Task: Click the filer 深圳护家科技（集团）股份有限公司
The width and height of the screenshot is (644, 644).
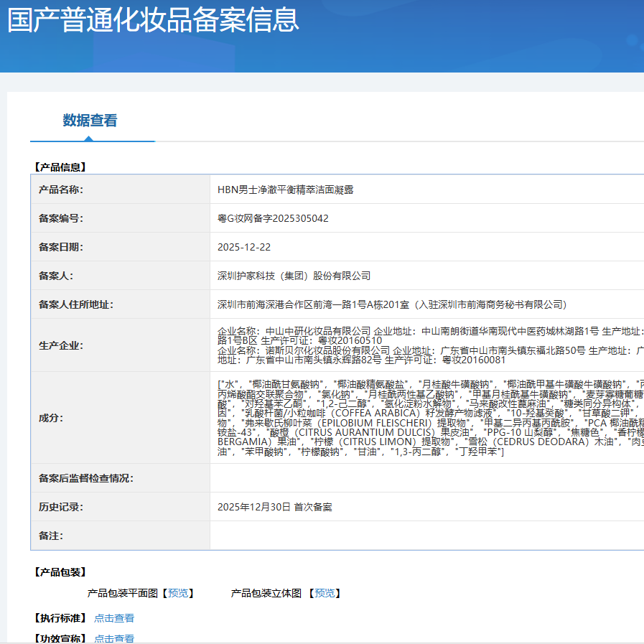Action: 294,276
